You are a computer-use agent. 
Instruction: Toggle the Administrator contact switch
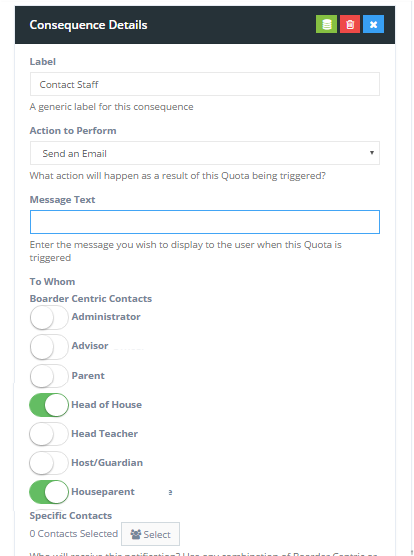[x=49, y=317]
